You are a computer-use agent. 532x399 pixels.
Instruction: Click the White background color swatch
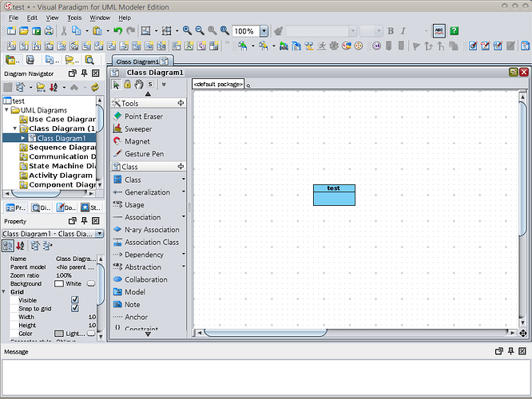pos(59,283)
